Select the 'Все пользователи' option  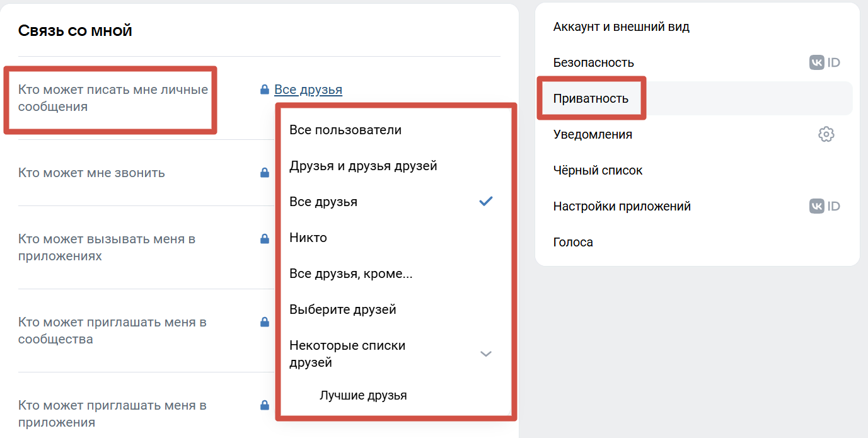pyautogui.click(x=345, y=130)
